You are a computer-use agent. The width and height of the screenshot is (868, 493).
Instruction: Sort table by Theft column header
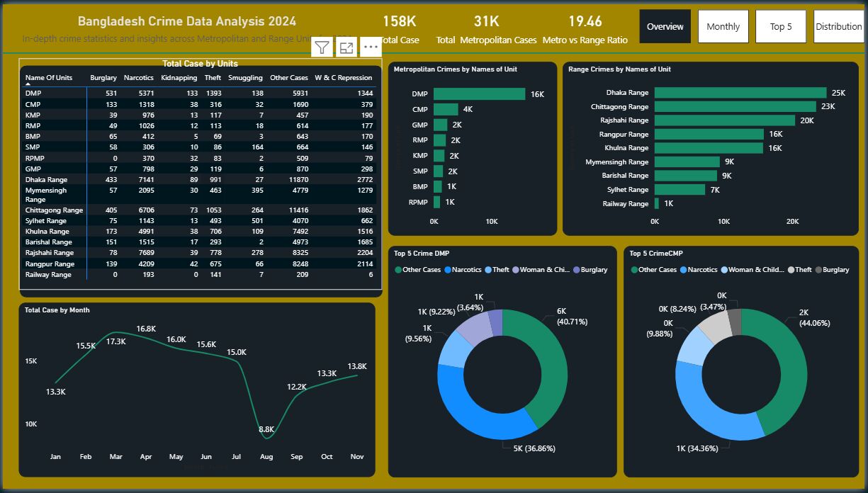213,78
